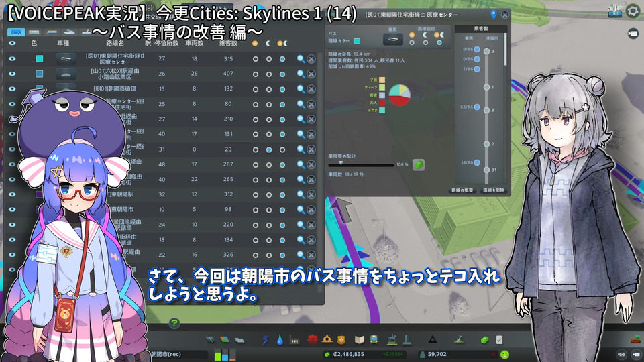
Task: Select night-only schedule in 路線設定
Action: click(x=425, y=42)
